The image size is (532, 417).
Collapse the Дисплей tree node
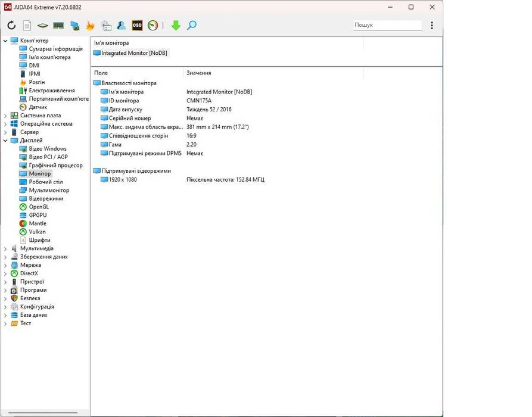pyautogui.click(x=5, y=141)
